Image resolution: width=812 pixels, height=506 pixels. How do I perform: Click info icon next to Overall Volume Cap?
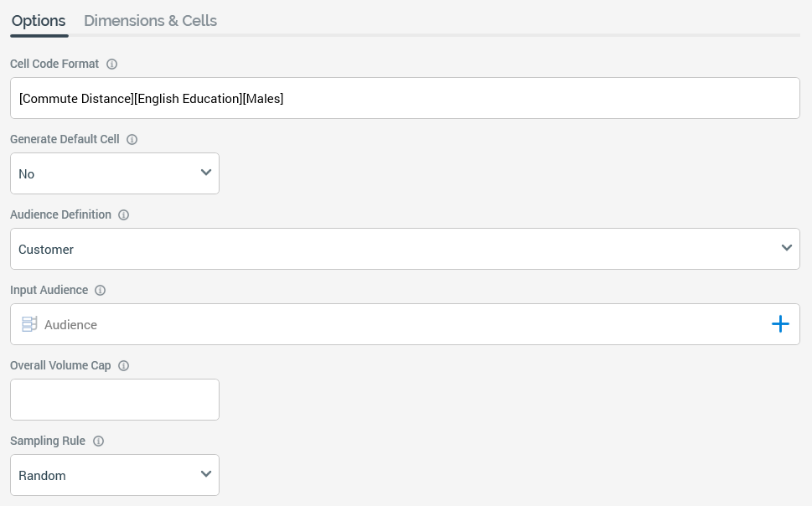point(124,366)
